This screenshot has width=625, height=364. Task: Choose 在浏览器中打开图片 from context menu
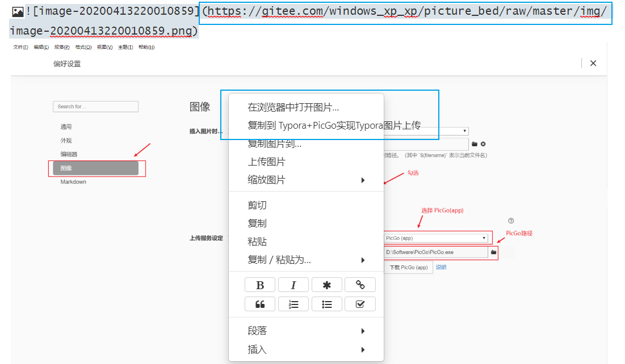293,108
